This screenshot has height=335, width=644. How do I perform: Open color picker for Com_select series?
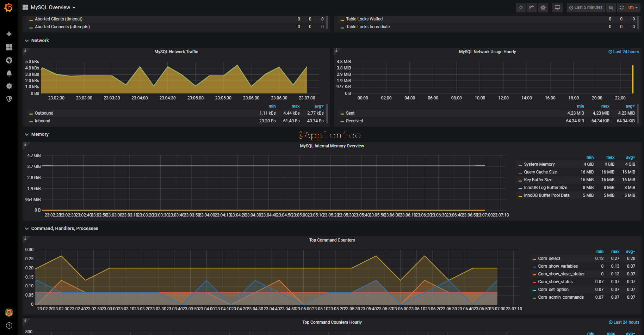point(534,259)
